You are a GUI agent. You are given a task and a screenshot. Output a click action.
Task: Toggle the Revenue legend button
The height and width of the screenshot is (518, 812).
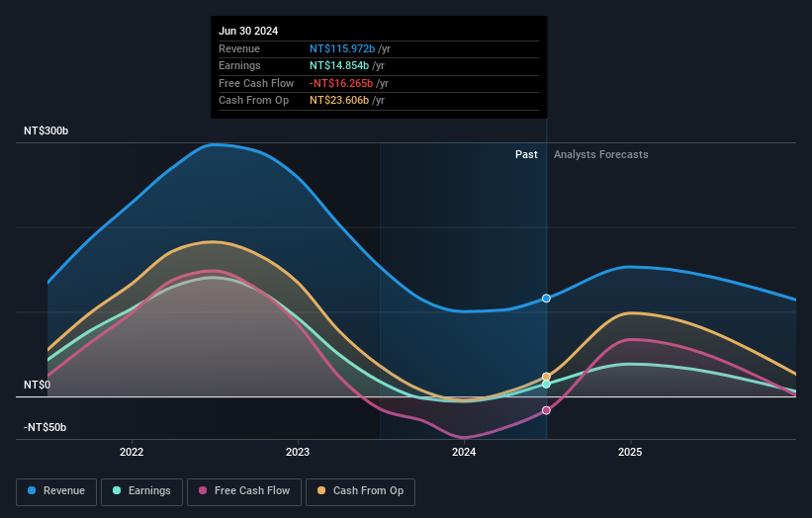point(56,491)
